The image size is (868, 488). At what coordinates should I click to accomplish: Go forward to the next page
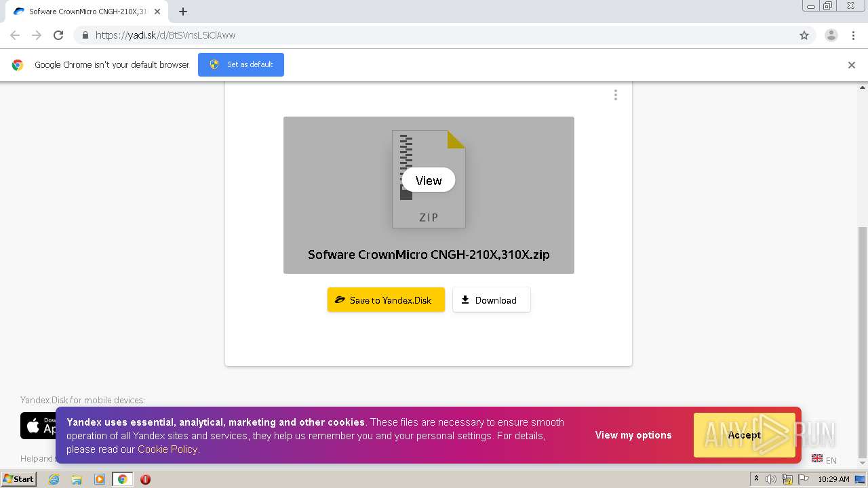pos(37,35)
